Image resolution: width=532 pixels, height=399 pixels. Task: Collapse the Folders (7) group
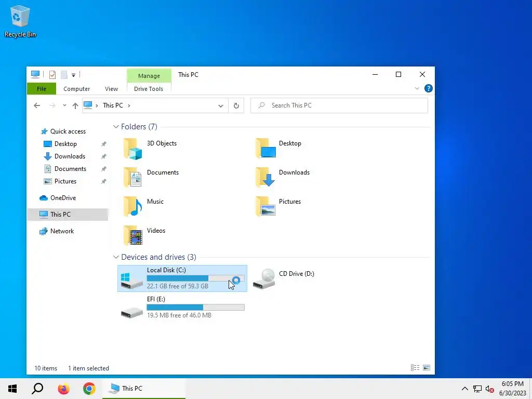116,127
